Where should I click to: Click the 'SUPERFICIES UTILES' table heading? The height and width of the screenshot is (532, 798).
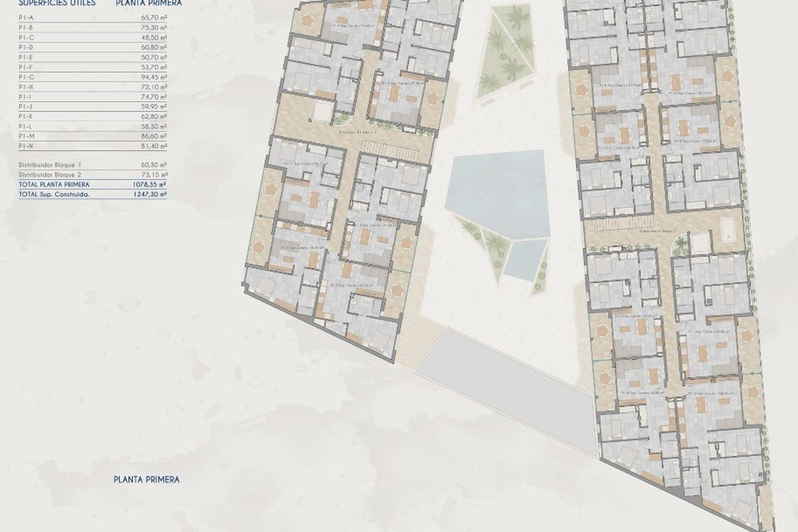(x=57, y=3)
